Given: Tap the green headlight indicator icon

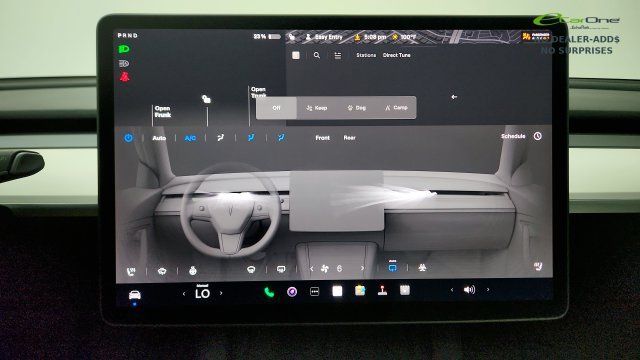Looking at the screenshot, I should point(124,49).
